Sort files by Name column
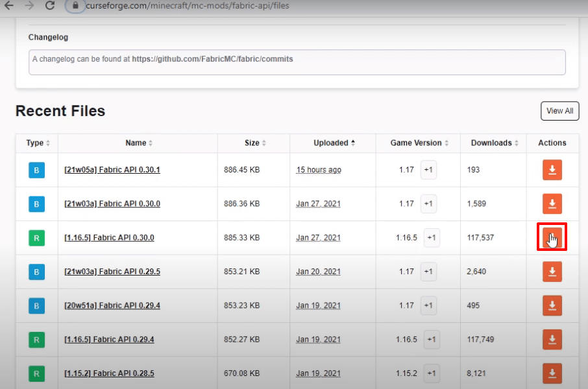The width and height of the screenshot is (588, 389). coord(139,143)
